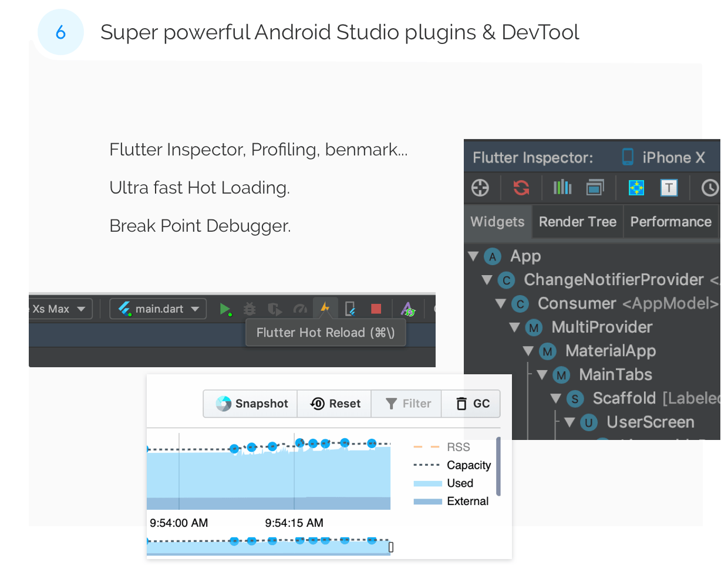The image size is (728, 579).
Task: Click the iPhone X device icon
Action: [x=628, y=157]
